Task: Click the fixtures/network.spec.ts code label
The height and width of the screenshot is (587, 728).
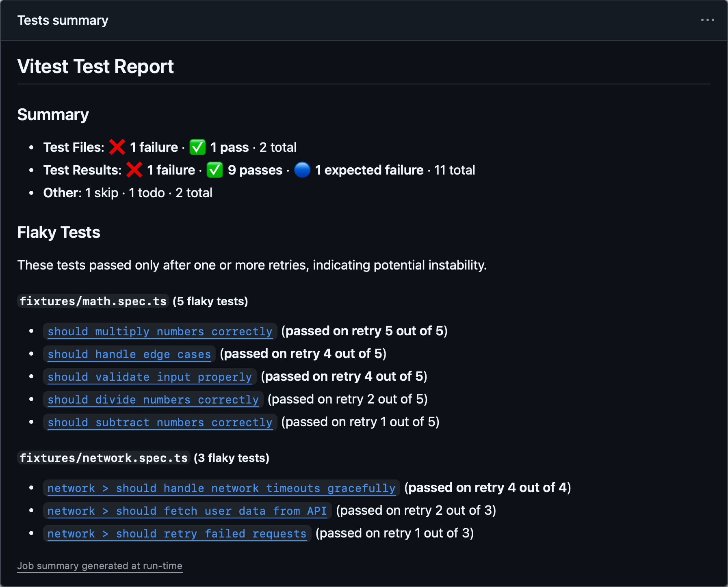Action: click(104, 458)
